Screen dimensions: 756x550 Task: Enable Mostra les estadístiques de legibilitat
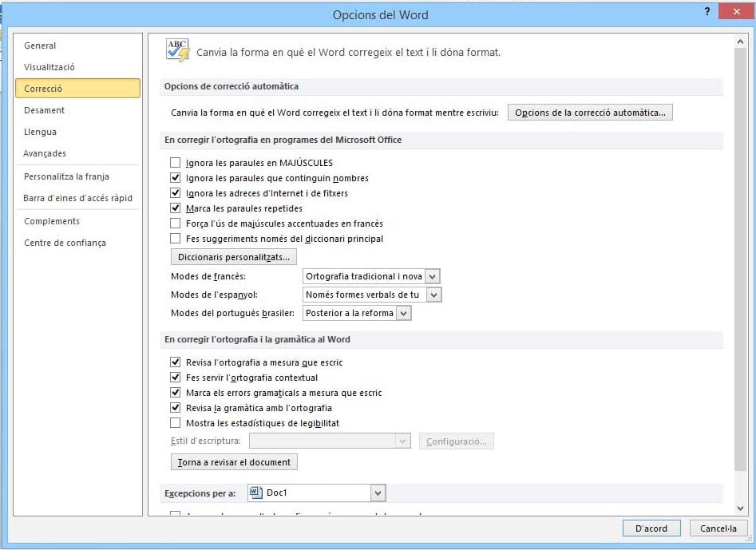(x=176, y=423)
